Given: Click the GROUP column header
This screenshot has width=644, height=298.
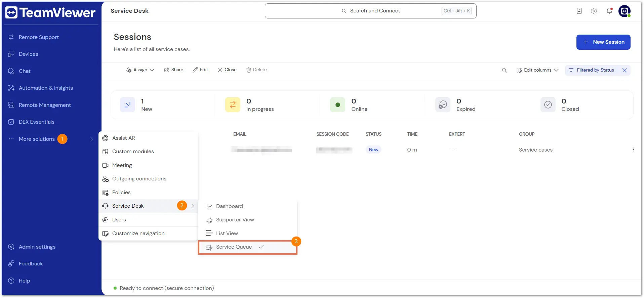Looking at the screenshot, I should pos(526,134).
